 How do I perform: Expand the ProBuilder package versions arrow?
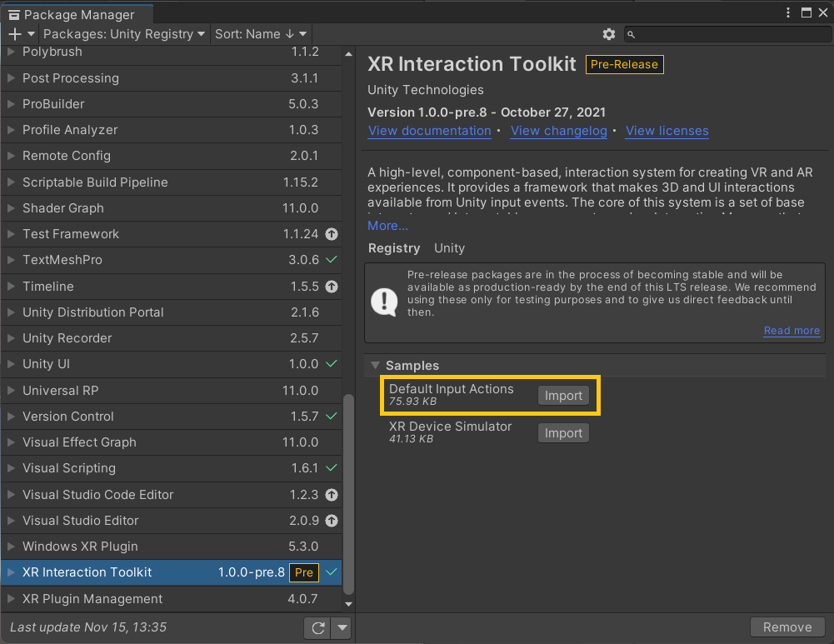(11, 104)
